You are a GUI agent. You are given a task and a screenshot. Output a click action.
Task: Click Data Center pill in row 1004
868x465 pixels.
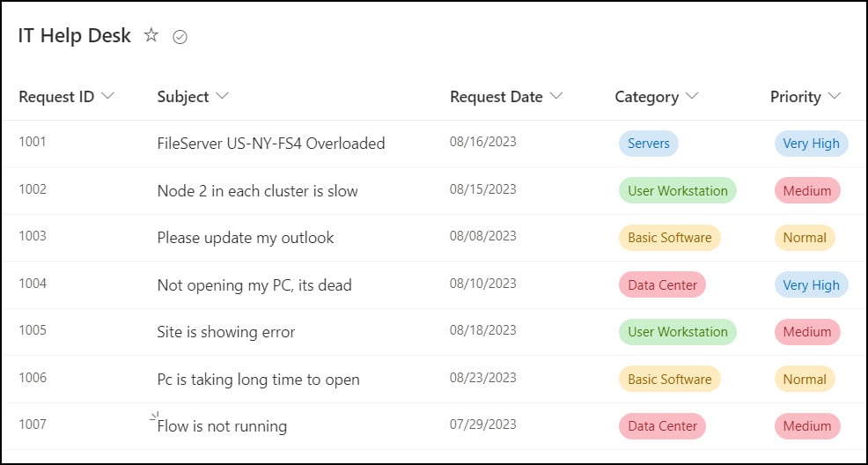click(662, 285)
